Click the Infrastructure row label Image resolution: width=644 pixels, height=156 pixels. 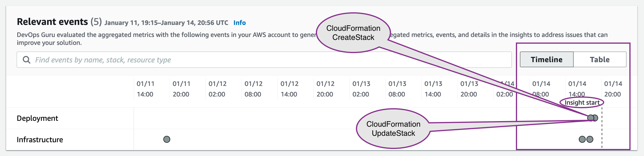(40, 140)
